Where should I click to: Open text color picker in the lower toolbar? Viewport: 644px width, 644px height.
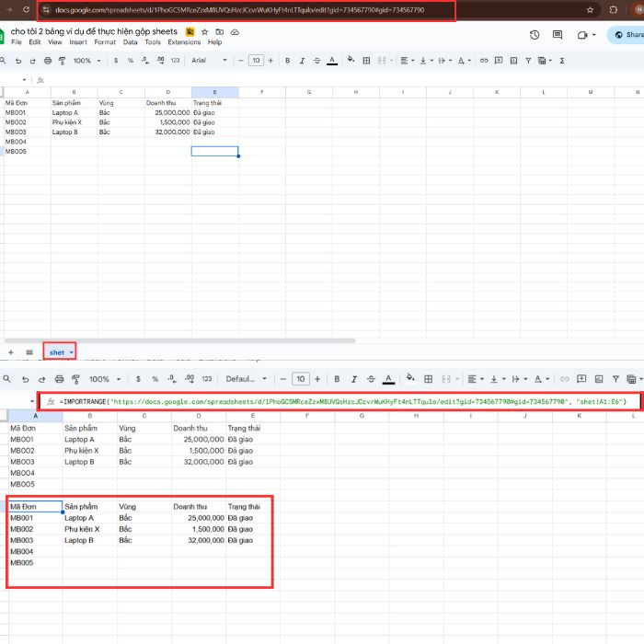[388, 379]
